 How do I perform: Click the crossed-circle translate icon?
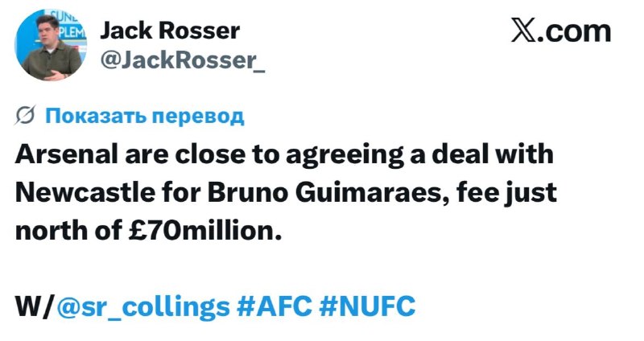tap(25, 115)
